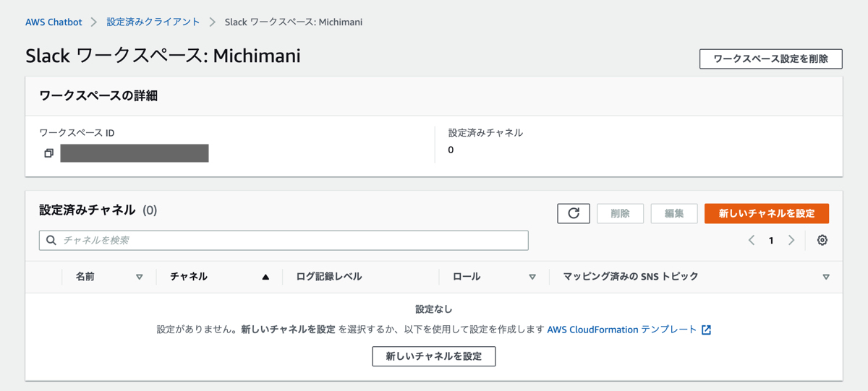Sort ascending by チャネル column arrow
868x391 pixels.
265,278
